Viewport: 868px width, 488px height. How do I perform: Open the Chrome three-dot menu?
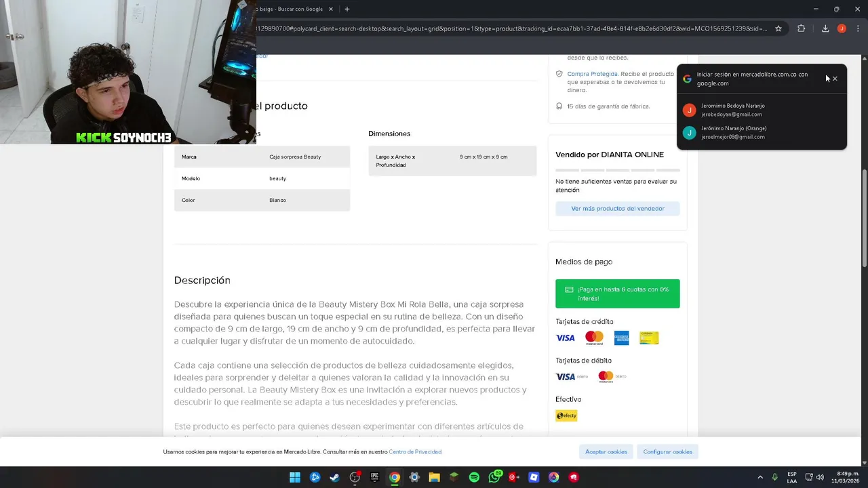pos(858,28)
